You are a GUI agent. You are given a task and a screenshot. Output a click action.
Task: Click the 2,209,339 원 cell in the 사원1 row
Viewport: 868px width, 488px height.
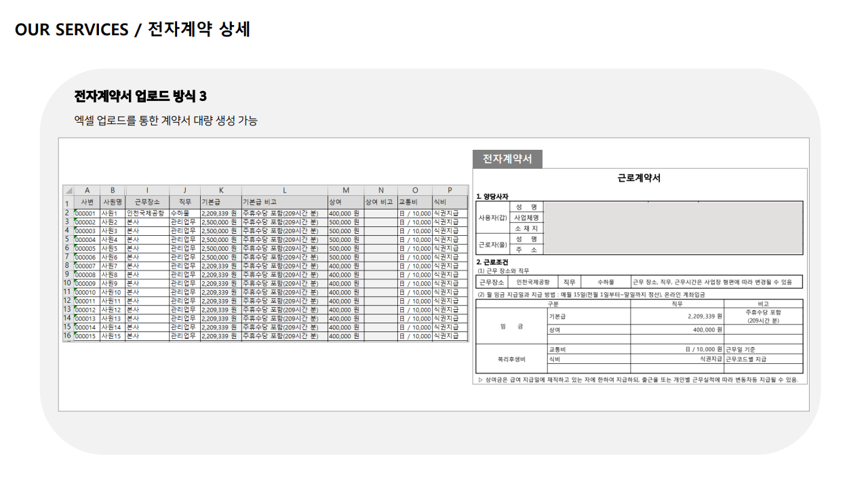[220, 213]
